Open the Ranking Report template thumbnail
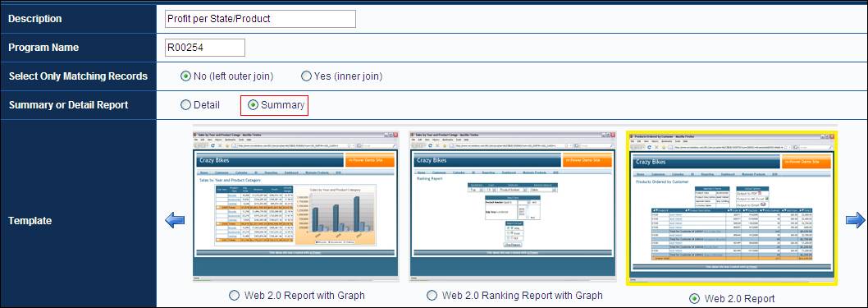This screenshot has width=868, height=308. tap(512, 207)
